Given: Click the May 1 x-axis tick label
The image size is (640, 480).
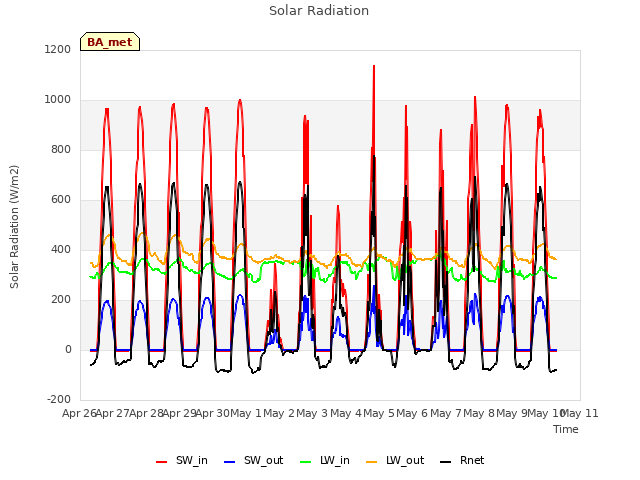Looking at the screenshot, I should tap(246, 413).
